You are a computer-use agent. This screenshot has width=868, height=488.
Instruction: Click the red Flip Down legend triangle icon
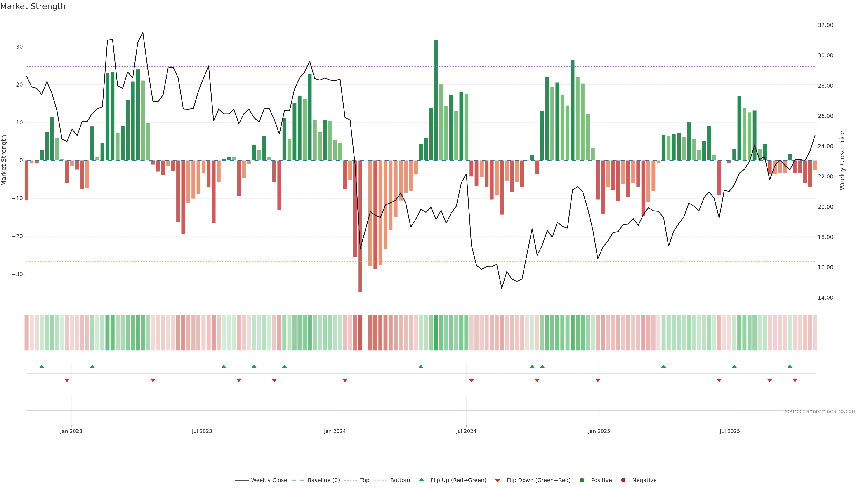point(498,481)
